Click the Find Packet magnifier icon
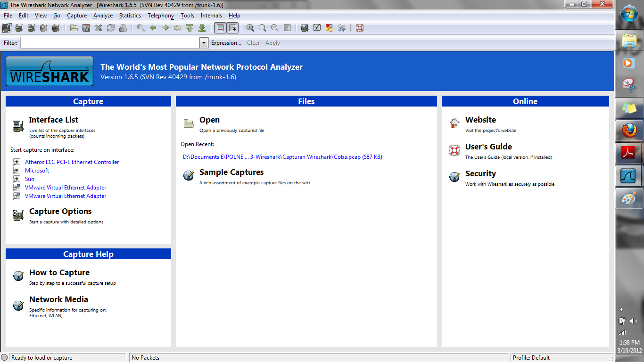This screenshot has width=644, height=362. click(140, 28)
